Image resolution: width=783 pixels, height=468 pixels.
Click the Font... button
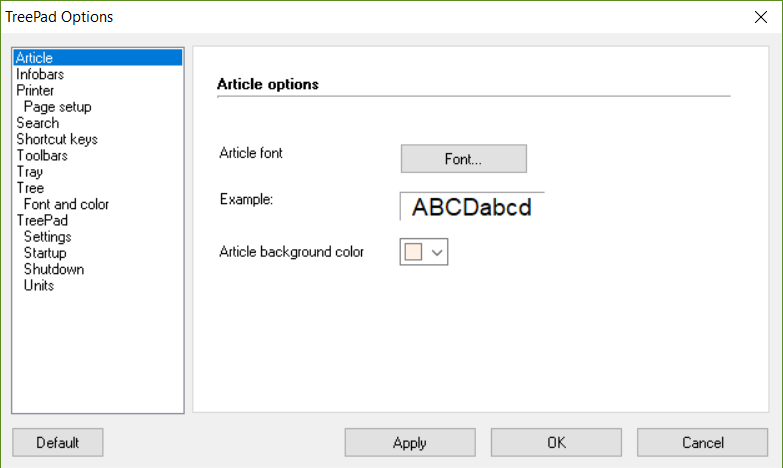tap(463, 159)
